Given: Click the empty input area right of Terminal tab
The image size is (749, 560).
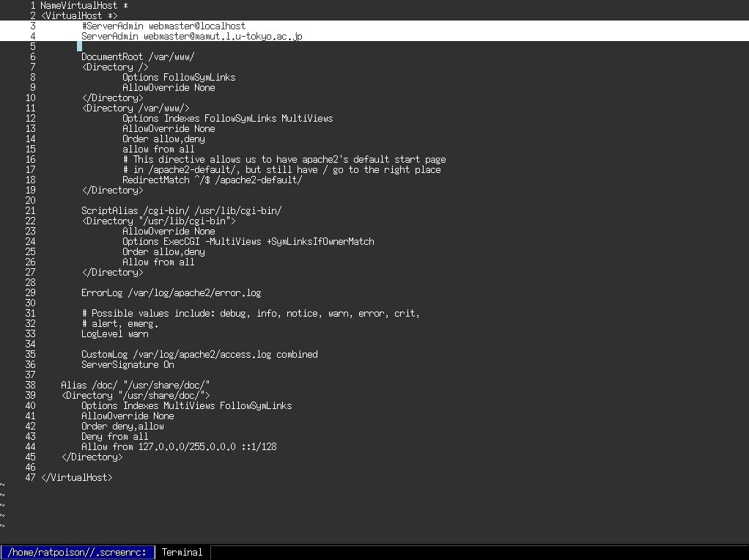Looking at the screenshot, I should 476,552.
